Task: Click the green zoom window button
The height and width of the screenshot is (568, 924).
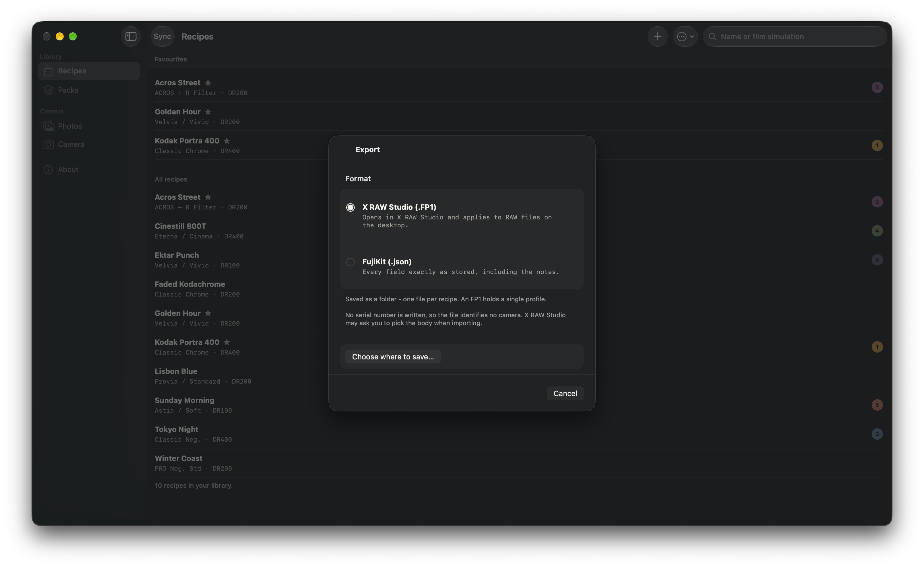Action: [73, 36]
